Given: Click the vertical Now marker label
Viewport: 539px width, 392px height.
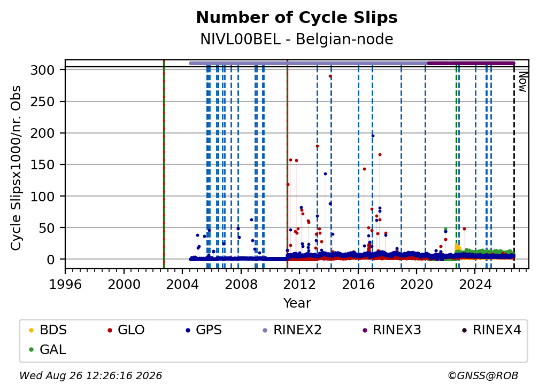Looking at the screenshot, I should (x=523, y=82).
